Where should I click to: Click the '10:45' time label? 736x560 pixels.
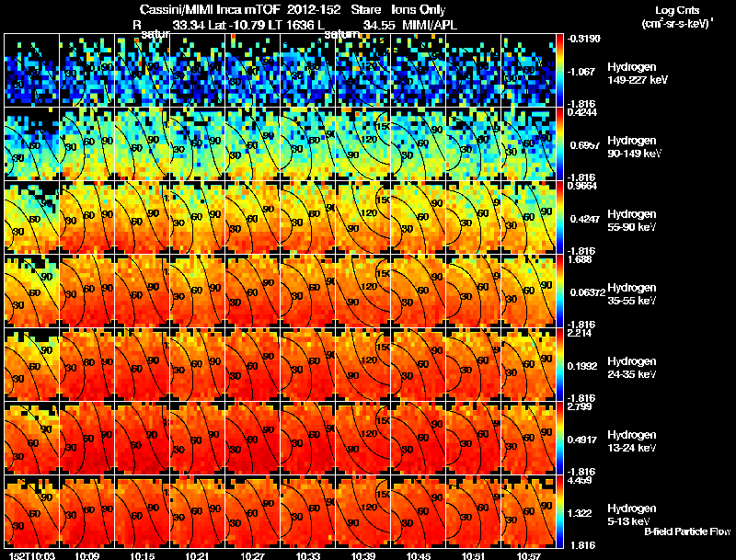[x=419, y=555]
